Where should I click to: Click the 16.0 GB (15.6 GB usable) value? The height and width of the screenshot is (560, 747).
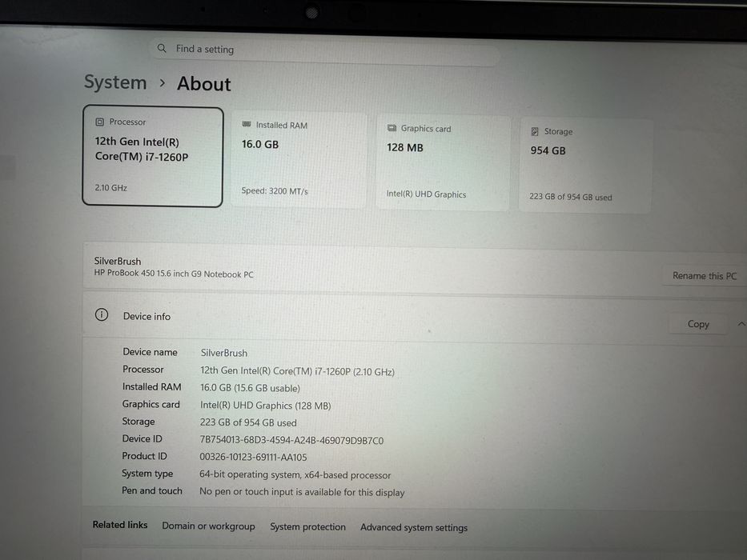250,388
